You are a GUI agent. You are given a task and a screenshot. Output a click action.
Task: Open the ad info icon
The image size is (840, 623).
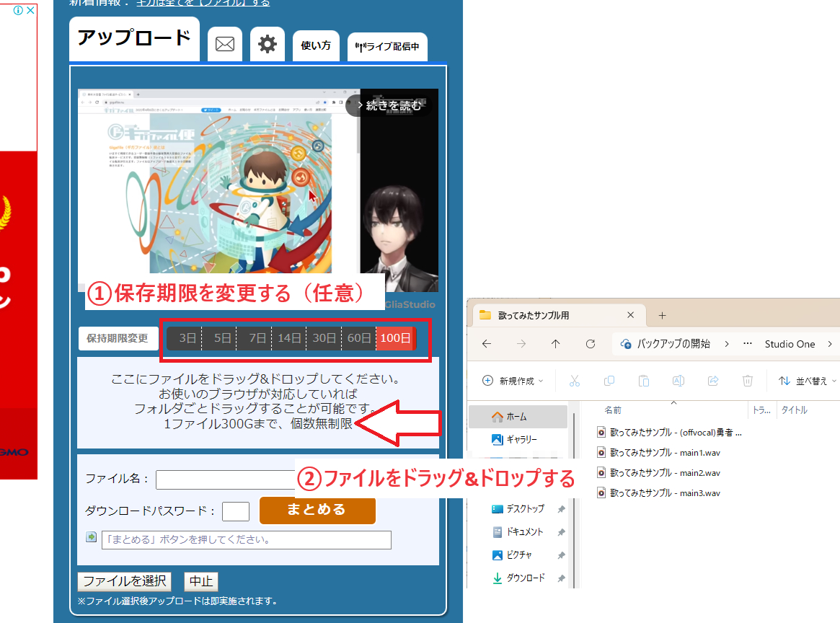click(x=18, y=10)
